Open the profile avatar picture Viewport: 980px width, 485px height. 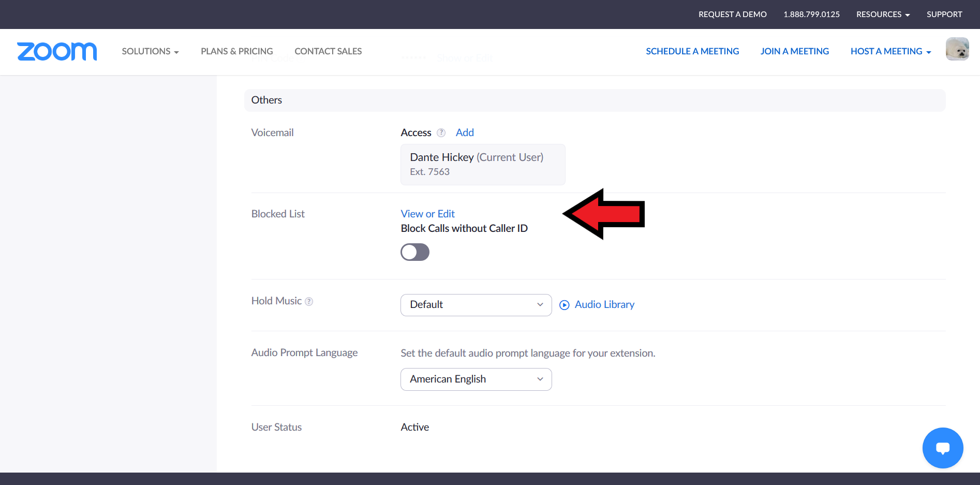[957, 49]
